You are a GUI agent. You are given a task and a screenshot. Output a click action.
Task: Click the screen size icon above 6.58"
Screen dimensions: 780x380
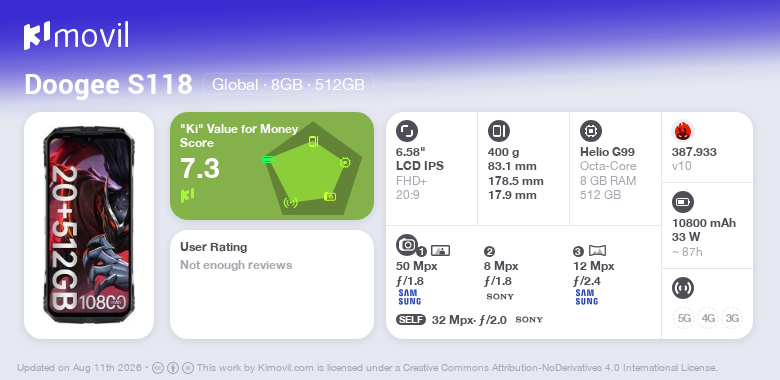pyautogui.click(x=407, y=131)
